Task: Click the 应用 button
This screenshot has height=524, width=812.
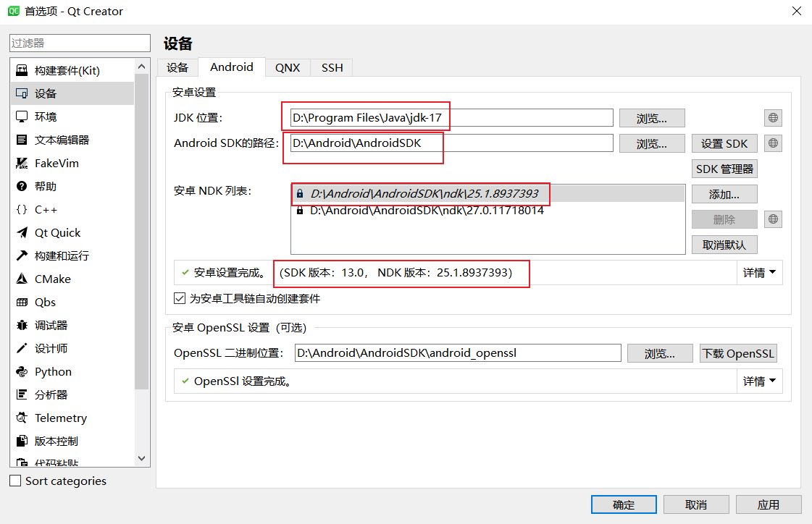Action: point(769,504)
